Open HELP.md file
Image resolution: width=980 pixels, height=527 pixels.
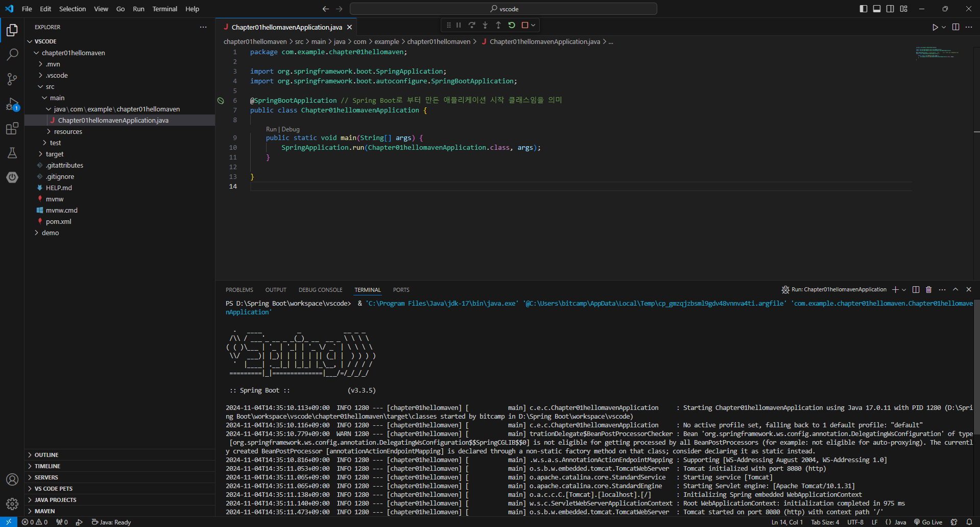119,188
